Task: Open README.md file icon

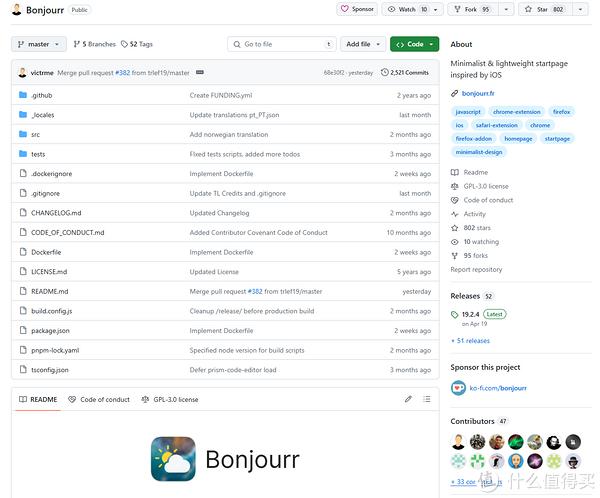Action: (23, 291)
